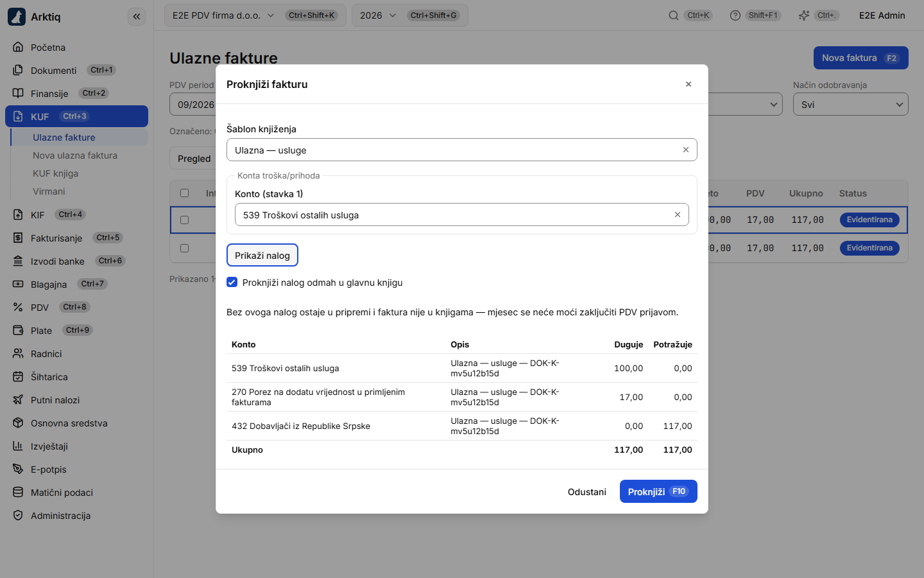This screenshot has width=924, height=578.
Task: Click Prikaži nalog button
Action: coord(262,255)
